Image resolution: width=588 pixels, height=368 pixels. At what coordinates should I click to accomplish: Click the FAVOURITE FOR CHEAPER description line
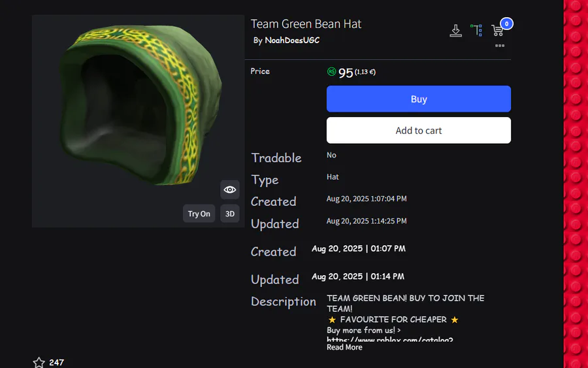(x=393, y=320)
